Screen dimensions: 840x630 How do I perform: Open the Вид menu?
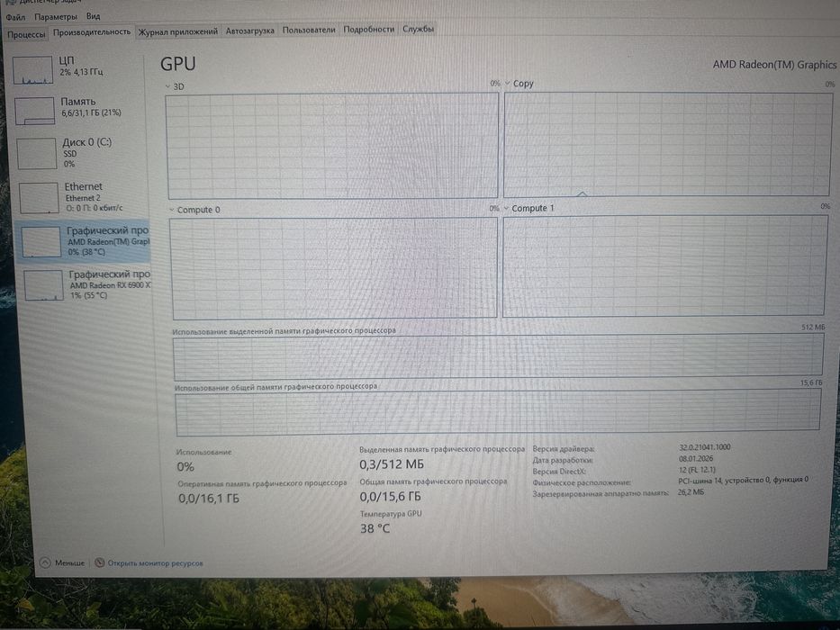click(94, 16)
